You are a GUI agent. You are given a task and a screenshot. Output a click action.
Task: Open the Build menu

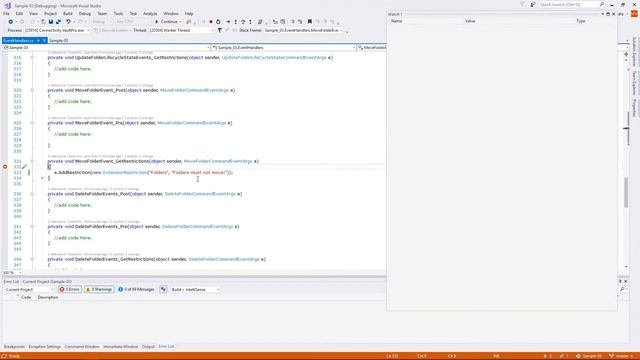(x=68, y=13)
